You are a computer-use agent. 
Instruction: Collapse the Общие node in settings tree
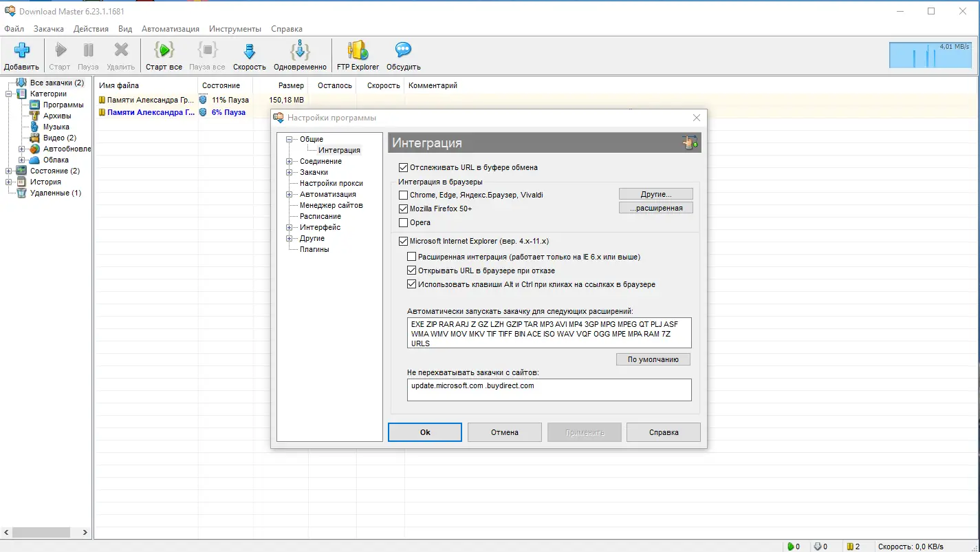(x=290, y=139)
